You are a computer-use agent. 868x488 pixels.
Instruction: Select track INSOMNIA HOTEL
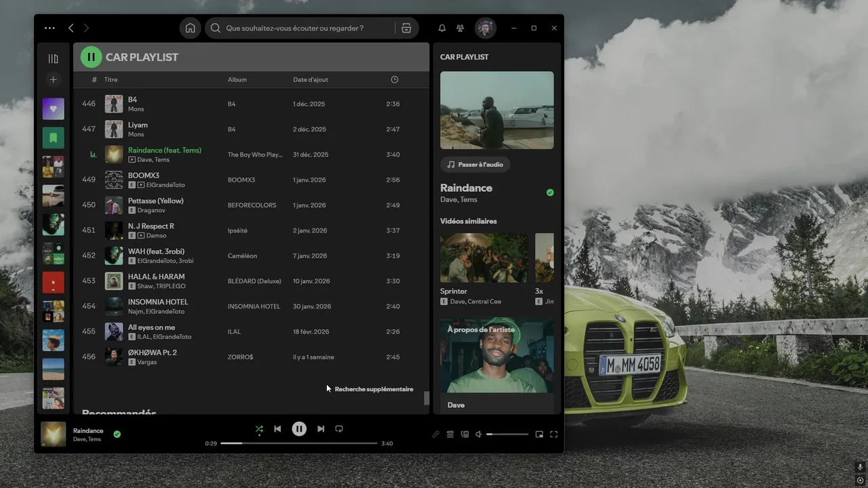[252, 306]
